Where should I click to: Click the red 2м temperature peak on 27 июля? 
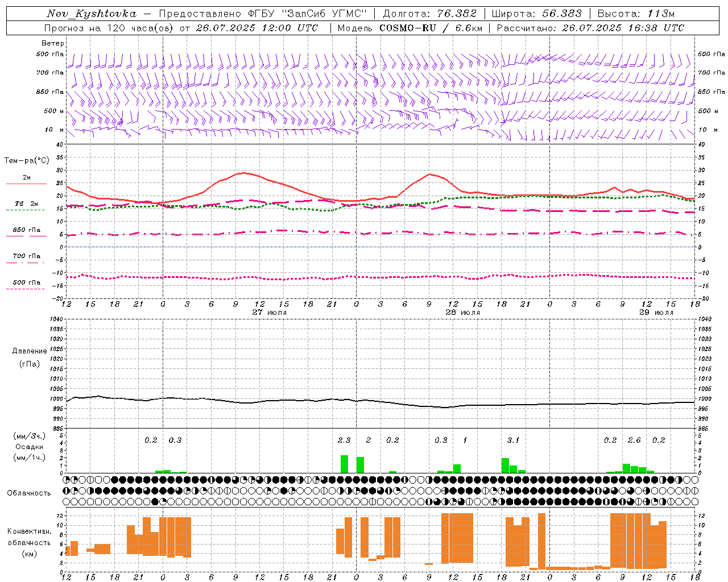click(x=243, y=173)
